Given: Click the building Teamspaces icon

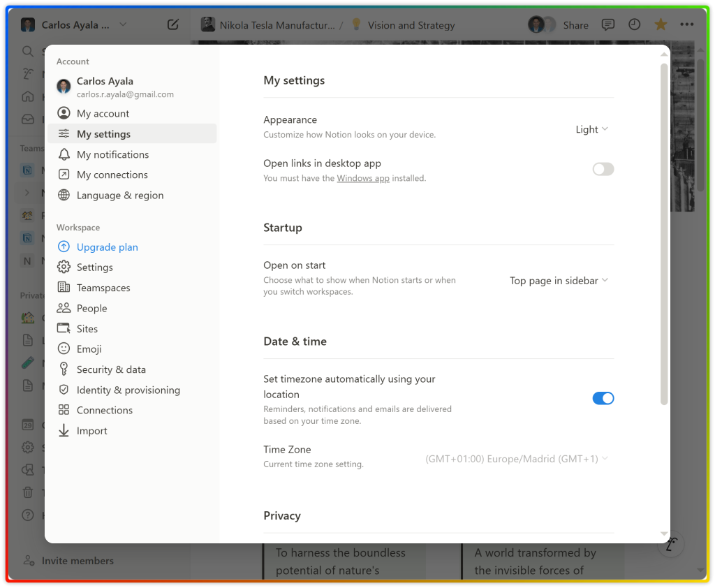Looking at the screenshot, I should click(x=64, y=288).
